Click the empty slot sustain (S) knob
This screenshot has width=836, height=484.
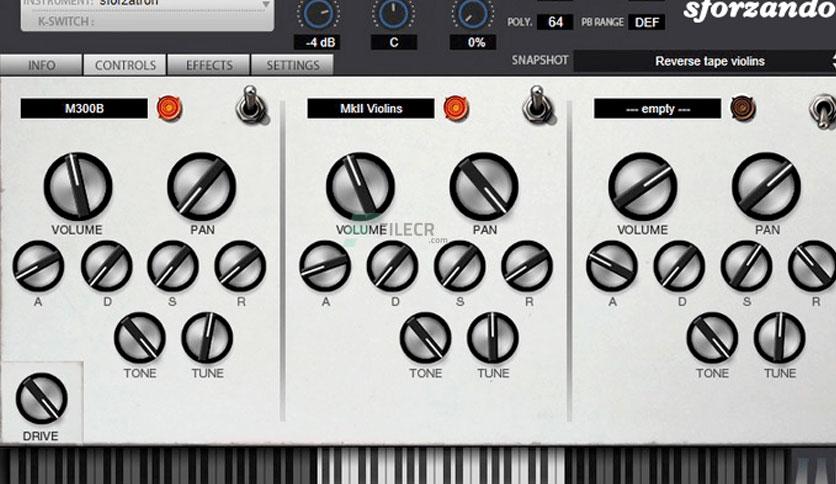click(747, 266)
